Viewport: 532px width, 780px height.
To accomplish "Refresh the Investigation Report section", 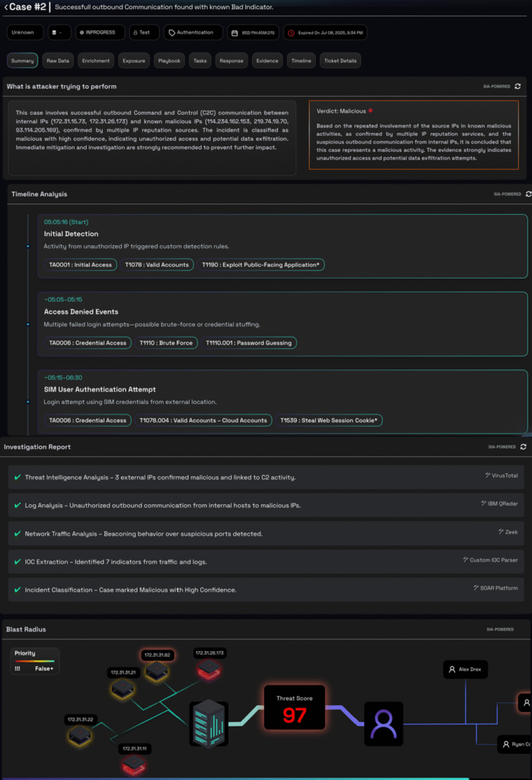I will (x=523, y=447).
